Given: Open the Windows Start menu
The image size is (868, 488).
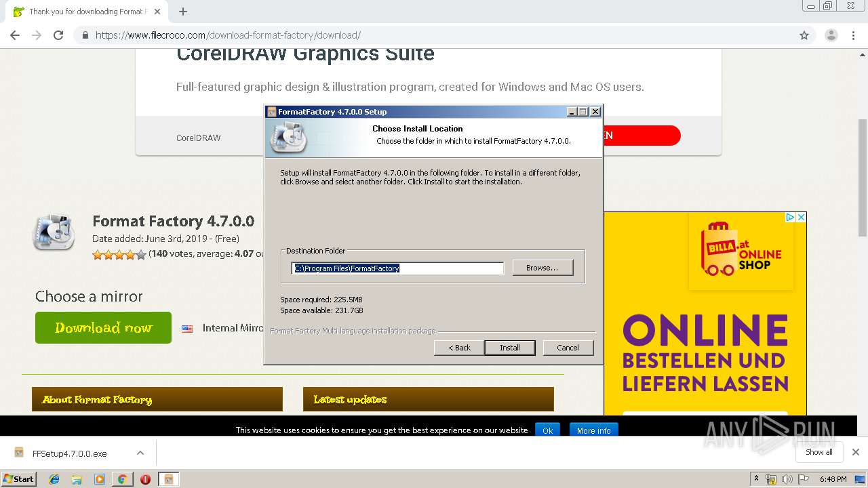Looking at the screenshot, I should pos(19,479).
